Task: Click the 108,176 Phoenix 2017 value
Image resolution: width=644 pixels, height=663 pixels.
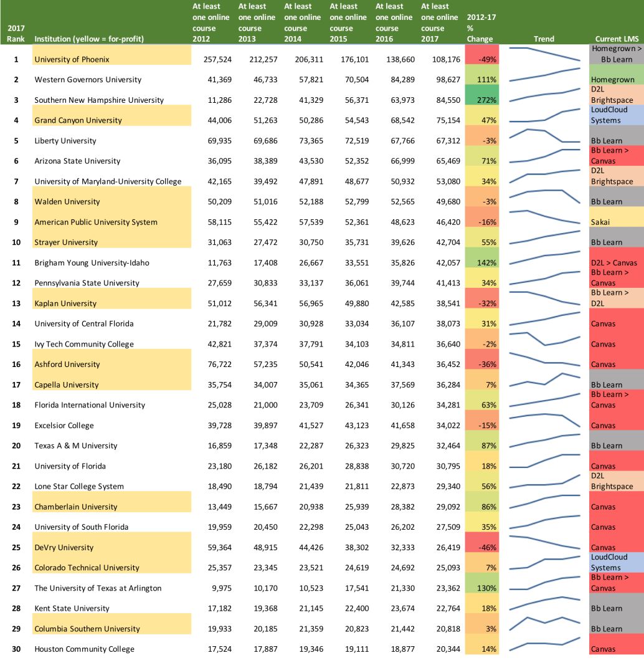Action: pyautogui.click(x=446, y=60)
